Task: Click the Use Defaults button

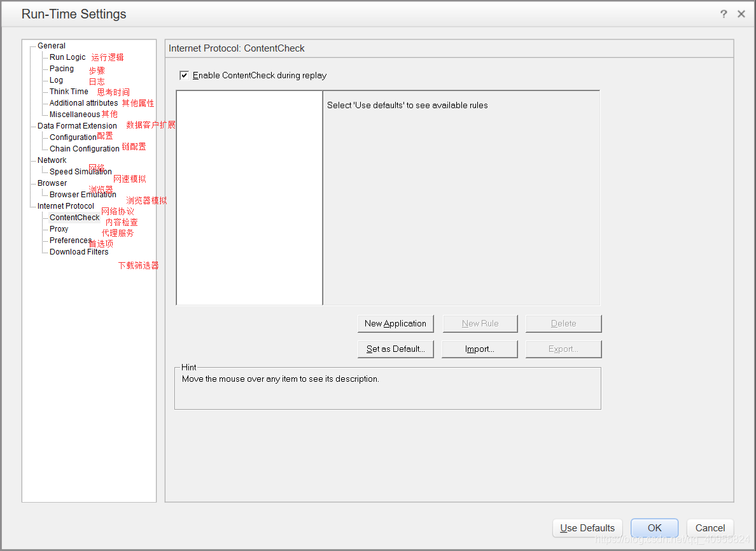Action: point(587,528)
